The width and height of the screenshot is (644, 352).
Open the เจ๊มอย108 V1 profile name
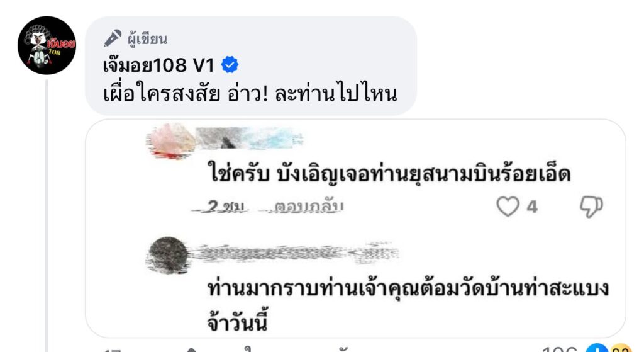[x=158, y=65]
